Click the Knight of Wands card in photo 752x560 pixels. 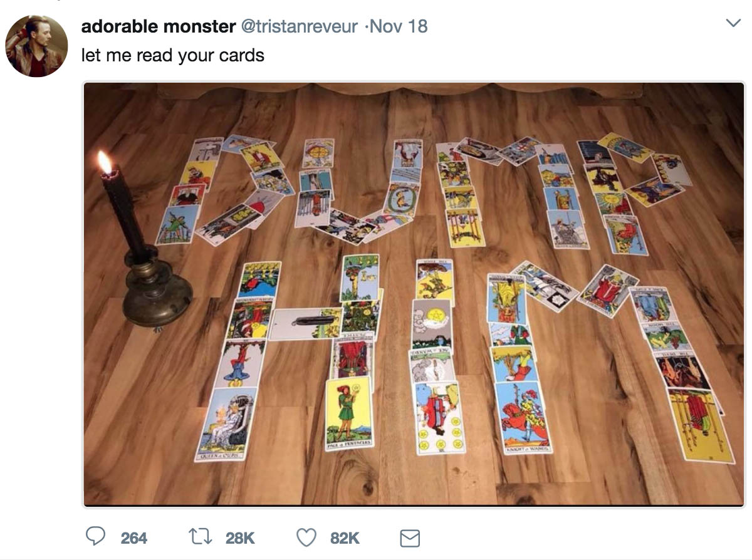click(x=523, y=418)
